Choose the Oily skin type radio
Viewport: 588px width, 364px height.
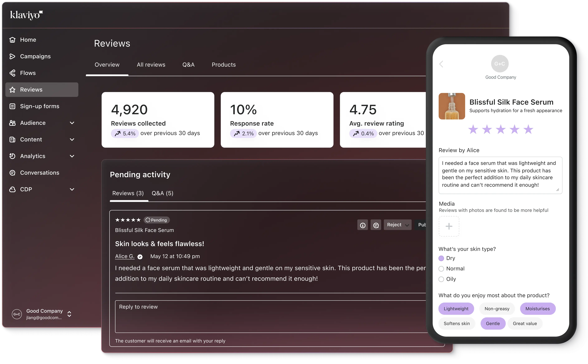441,279
